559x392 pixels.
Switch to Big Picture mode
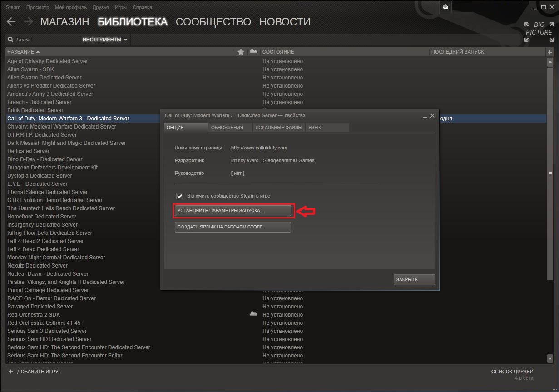click(x=539, y=32)
